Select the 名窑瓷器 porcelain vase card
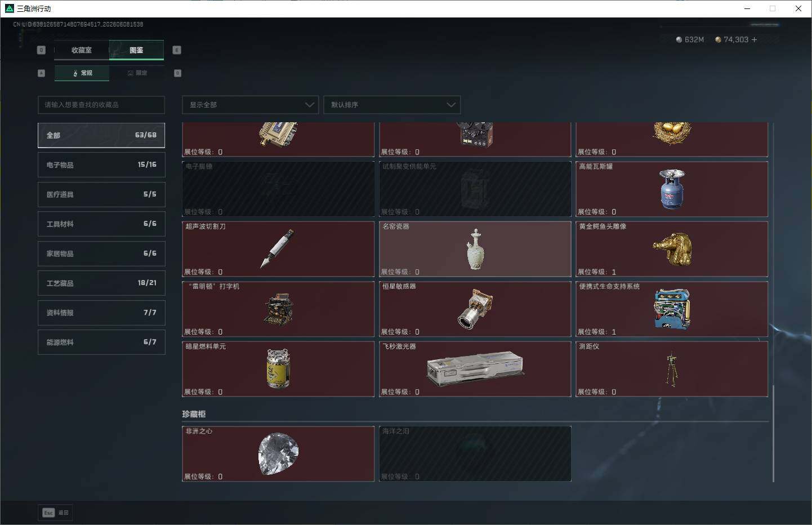The height and width of the screenshot is (525, 812). click(475, 249)
